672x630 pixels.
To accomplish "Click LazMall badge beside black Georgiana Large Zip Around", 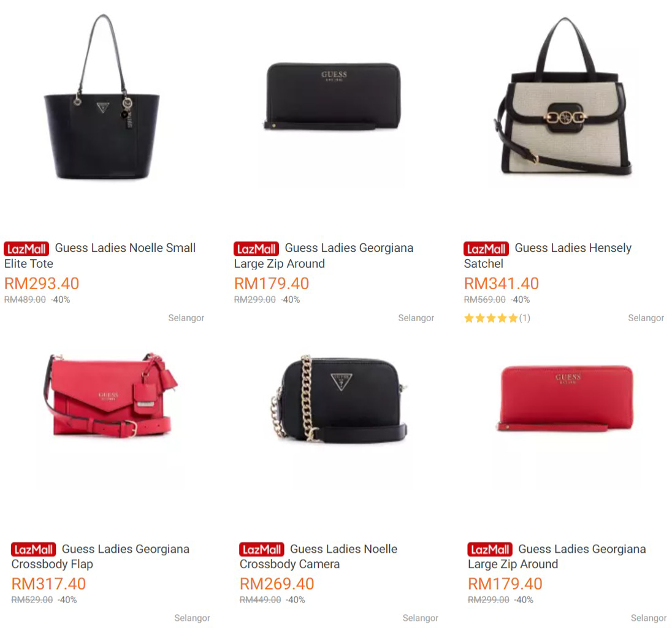I will (x=256, y=249).
